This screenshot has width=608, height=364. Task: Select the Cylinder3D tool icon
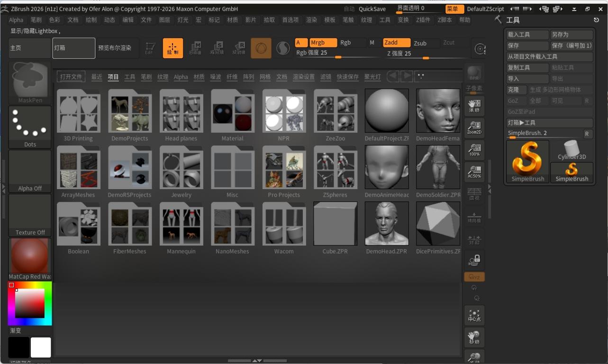coord(571,149)
